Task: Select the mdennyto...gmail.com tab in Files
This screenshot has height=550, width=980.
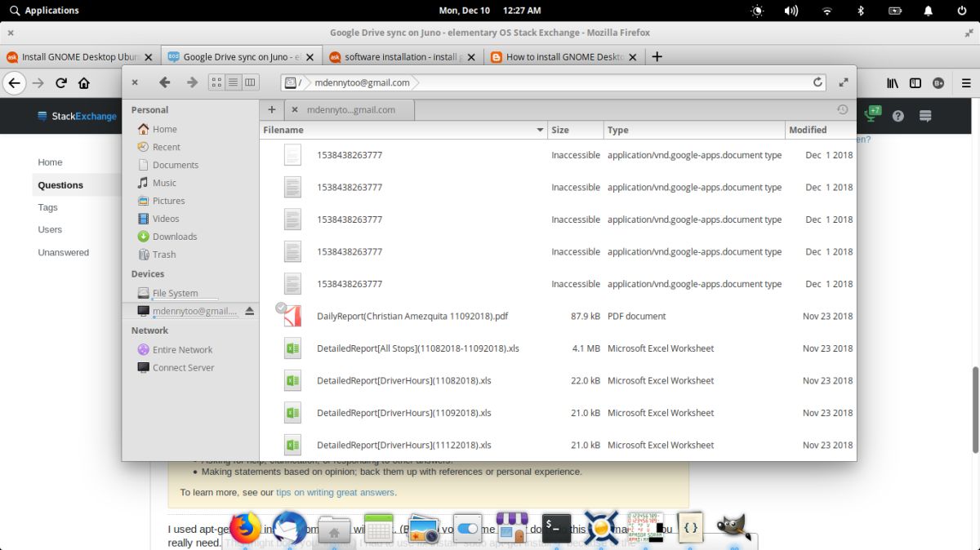Action: pos(349,109)
